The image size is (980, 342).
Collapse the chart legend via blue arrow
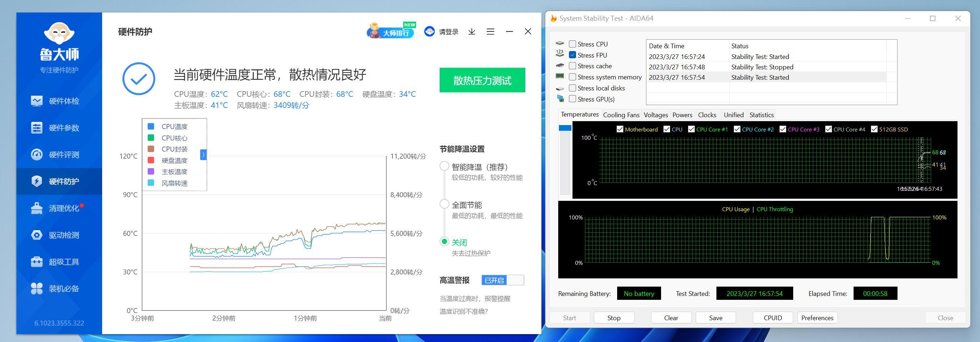[204, 155]
